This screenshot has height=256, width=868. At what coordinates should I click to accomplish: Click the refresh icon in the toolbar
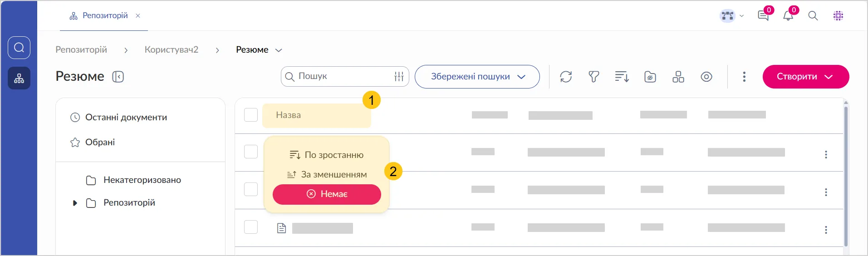point(566,77)
